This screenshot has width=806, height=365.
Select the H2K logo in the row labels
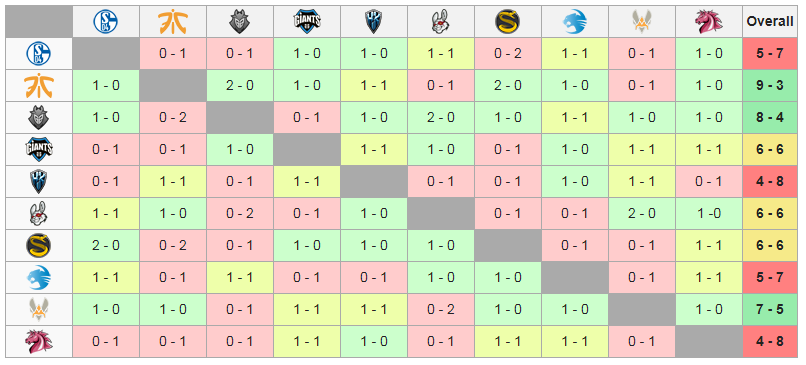[x=39, y=181]
